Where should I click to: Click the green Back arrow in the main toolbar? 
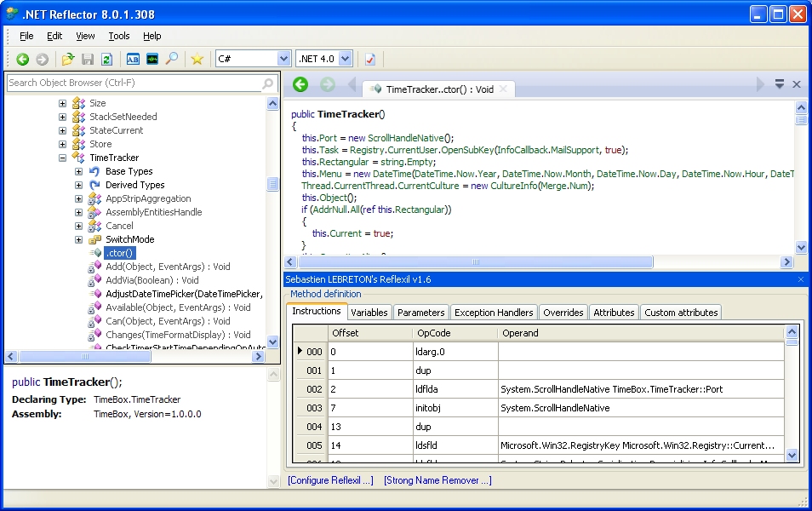tap(23, 59)
